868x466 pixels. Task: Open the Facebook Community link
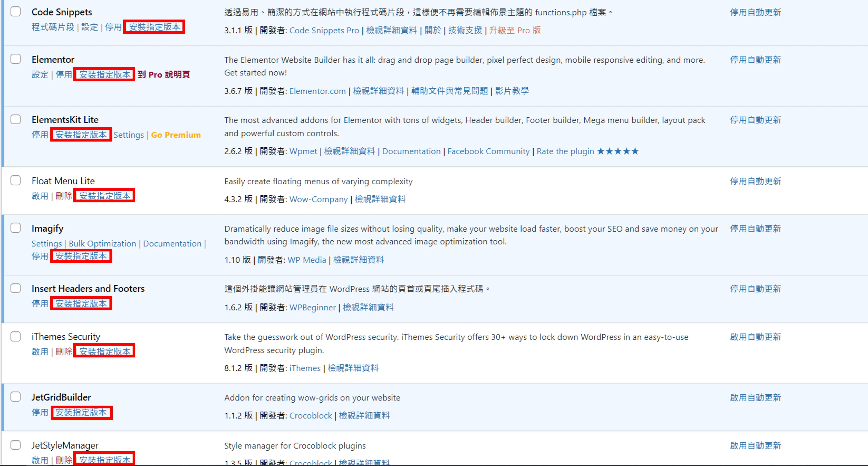[489, 151]
